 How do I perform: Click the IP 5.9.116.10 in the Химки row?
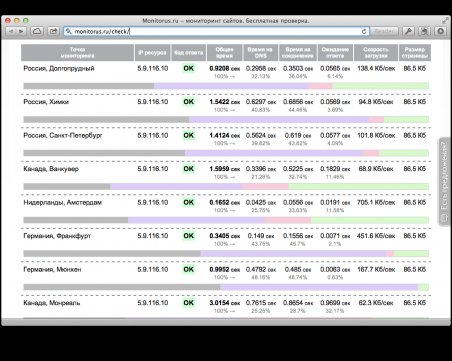[x=153, y=102]
